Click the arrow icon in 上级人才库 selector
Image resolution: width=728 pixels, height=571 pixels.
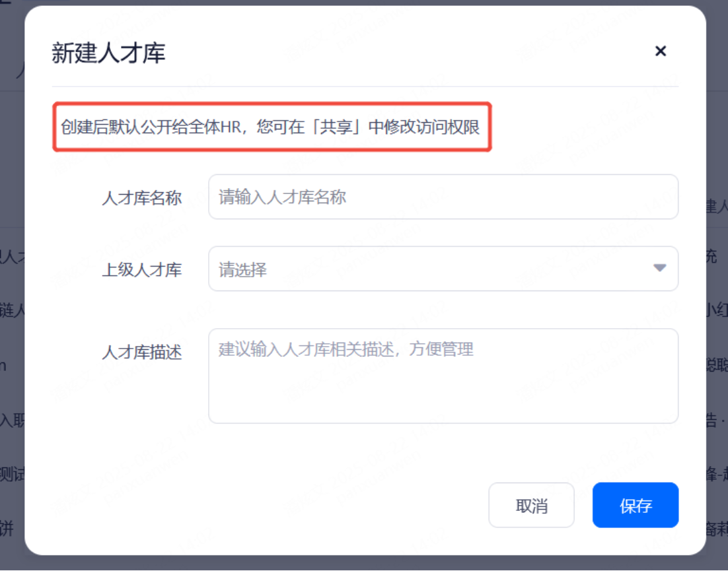pyautogui.click(x=659, y=268)
